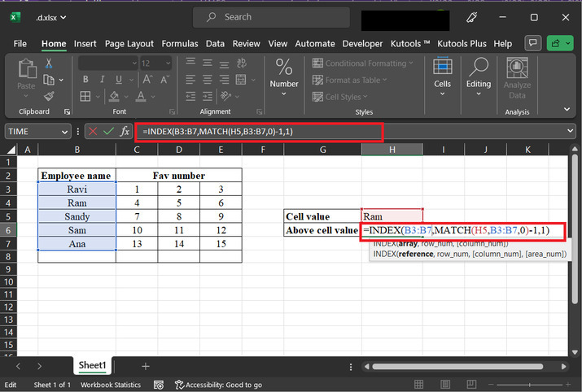Click the Cancel formula X icon
Image resolution: width=582 pixels, height=392 pixels.
point(92,131)
